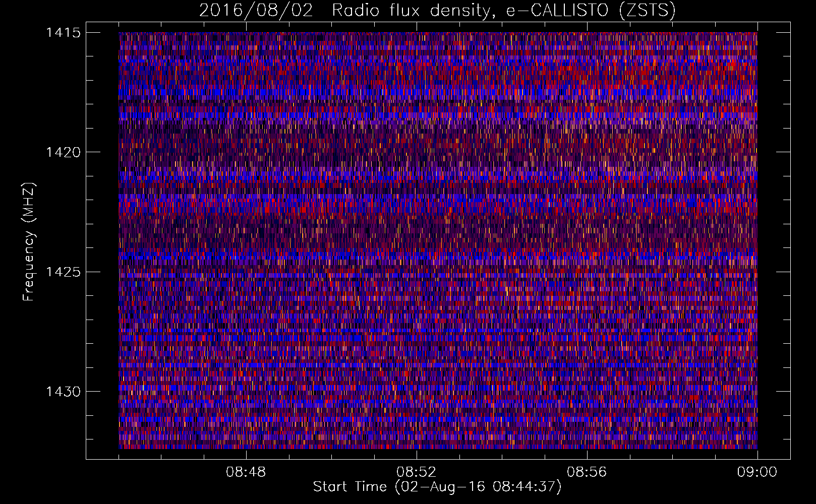Click the 'Frequency (MHZ)' y-axis label

[29, 242]
